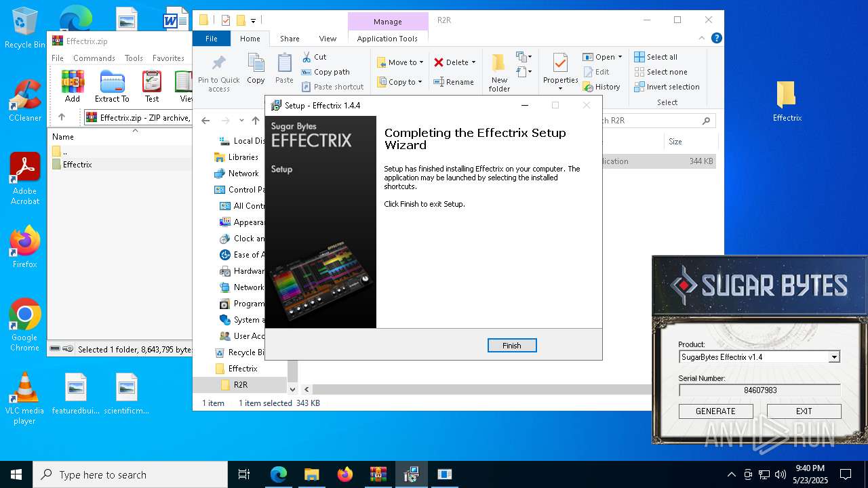Open the File tab in File Explorer
This screenshot has width=868, height=488.
pyautogui.click(x=212, y=39)
